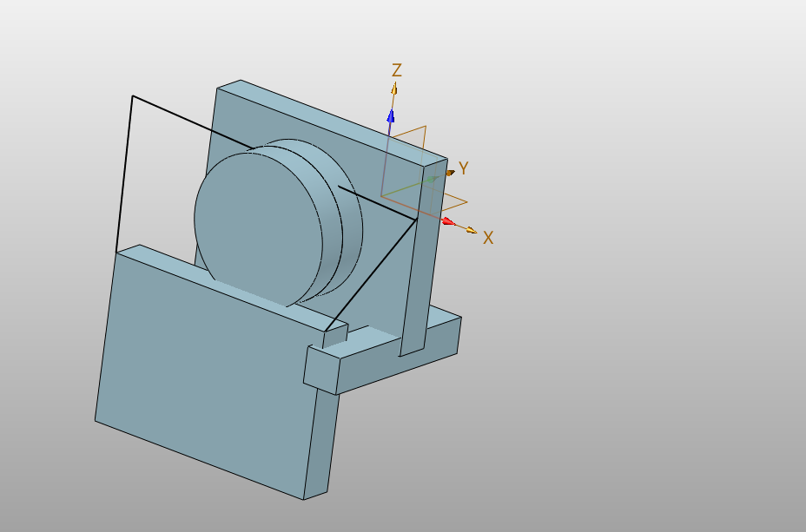Select the circular front face of the cylinder
Viewport: 806px width, 532px height.
coord(258,228)
